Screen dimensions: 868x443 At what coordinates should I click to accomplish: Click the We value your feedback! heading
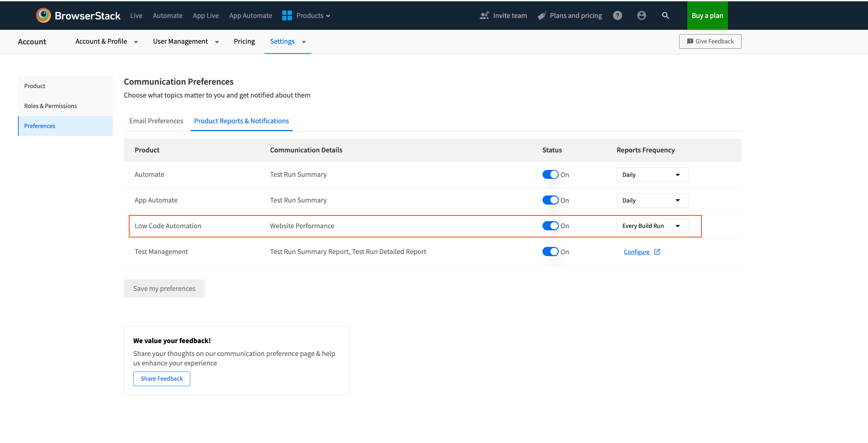tap(172, 341)
